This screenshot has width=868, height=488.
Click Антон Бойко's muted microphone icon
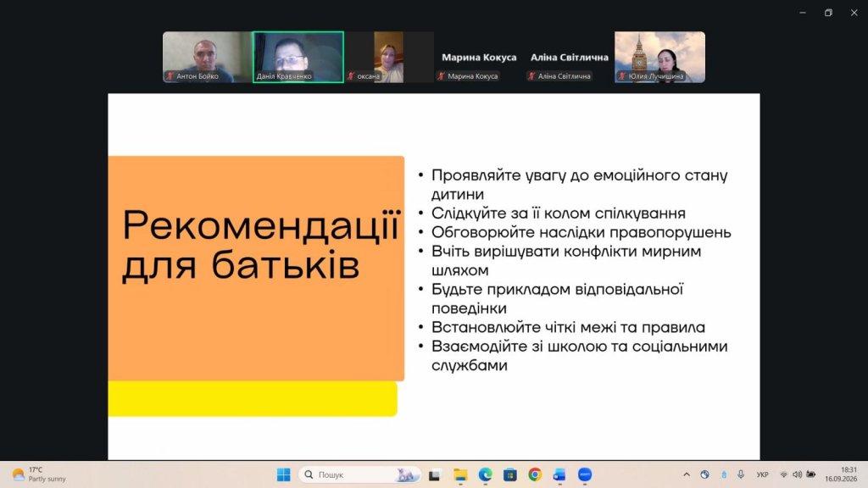tap(170, 76)
